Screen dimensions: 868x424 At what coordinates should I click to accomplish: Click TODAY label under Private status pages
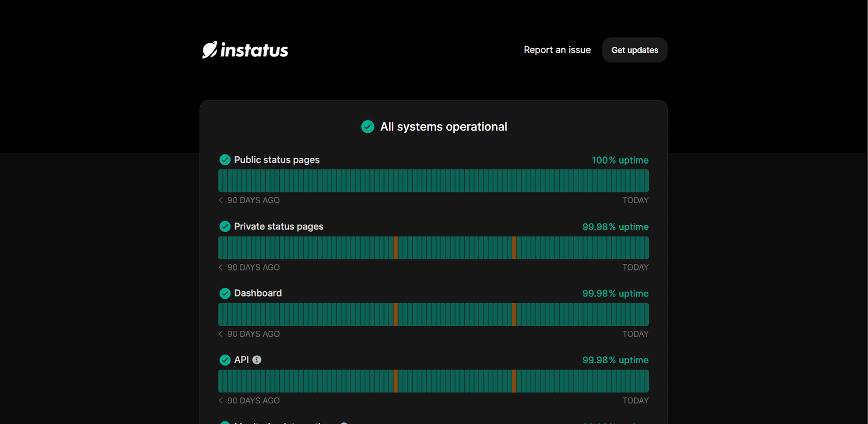tap(635, 267)
